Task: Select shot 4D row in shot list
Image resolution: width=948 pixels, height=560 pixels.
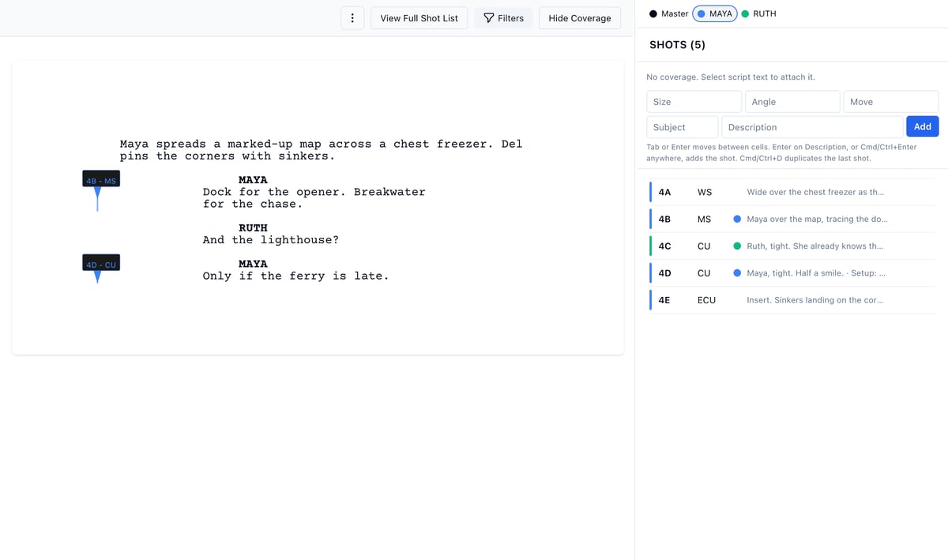Action: (792, 272)
